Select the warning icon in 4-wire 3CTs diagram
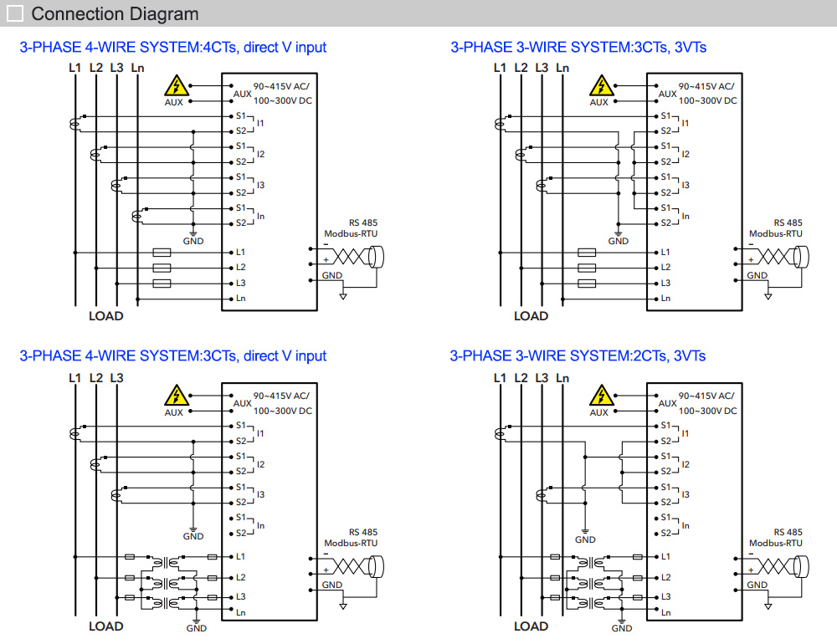 click(174, 396)
